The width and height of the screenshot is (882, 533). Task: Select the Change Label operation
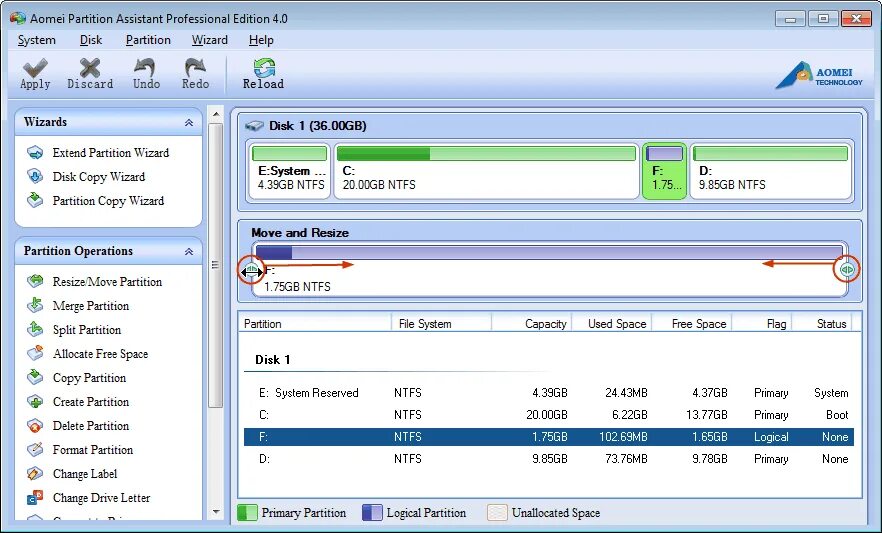coord(85,474)
